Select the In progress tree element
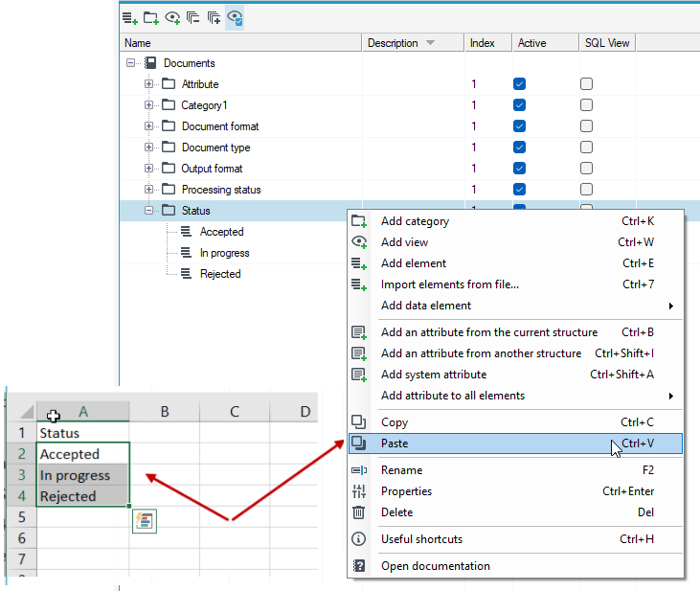700x591 pixels. click(224, 253)
